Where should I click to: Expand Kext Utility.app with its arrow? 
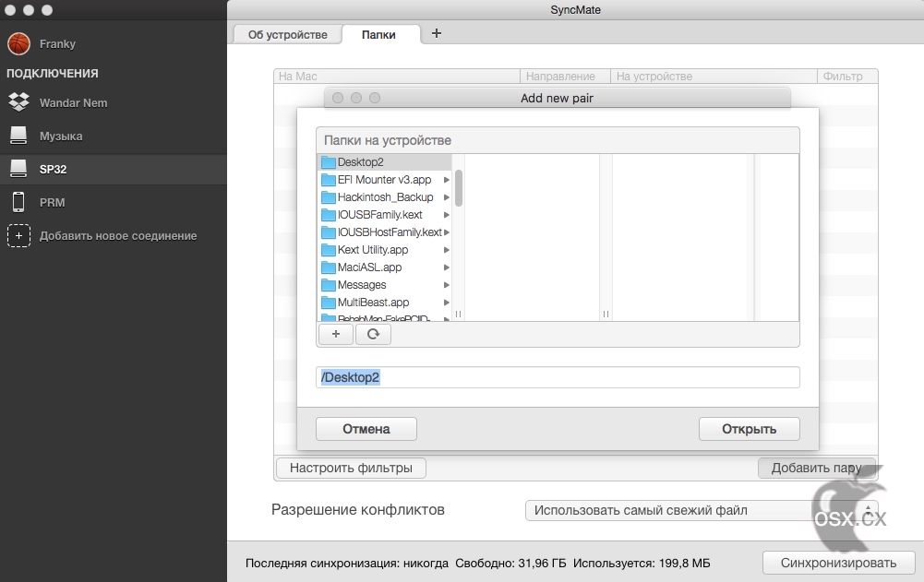(x=447, y=250)
